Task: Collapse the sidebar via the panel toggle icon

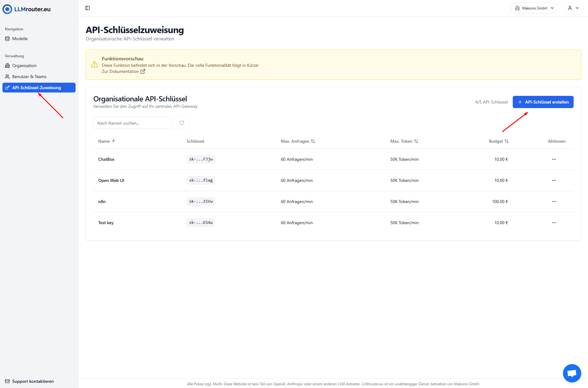Action: (88, 8)
